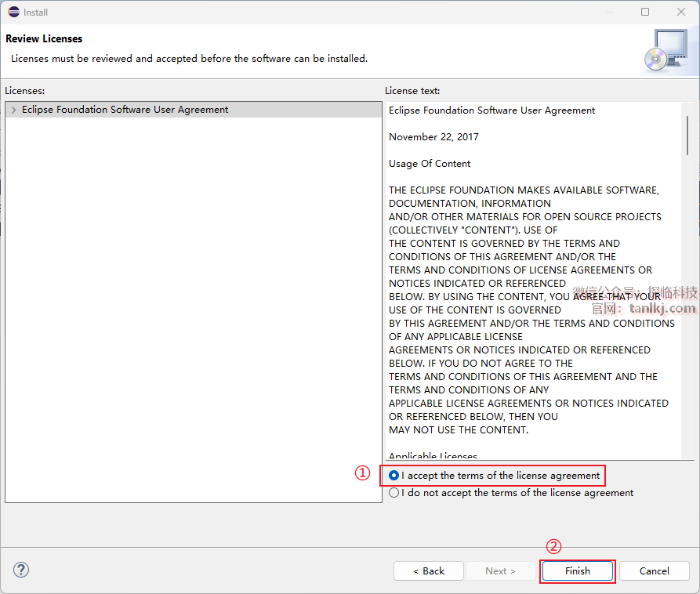The height and width of the screenshot is (594, 700).
Task: Click Finish to complete the install
Action: [577, 570]
